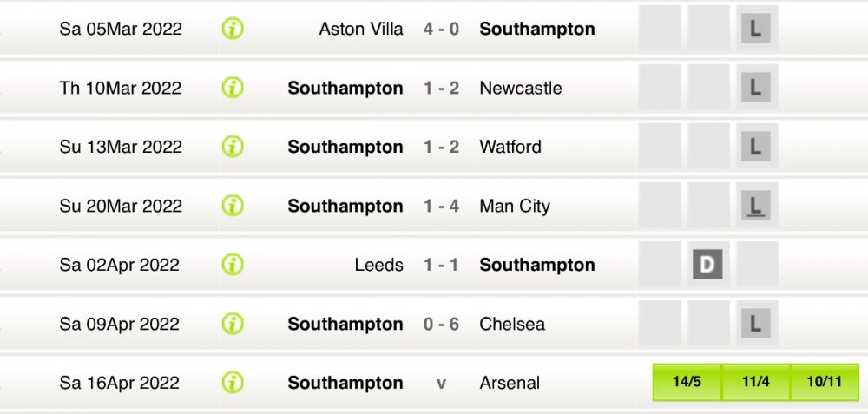Screen dimensions: 868x414
Task: Click info icon for Leeds match
Action: pos(233,265)
